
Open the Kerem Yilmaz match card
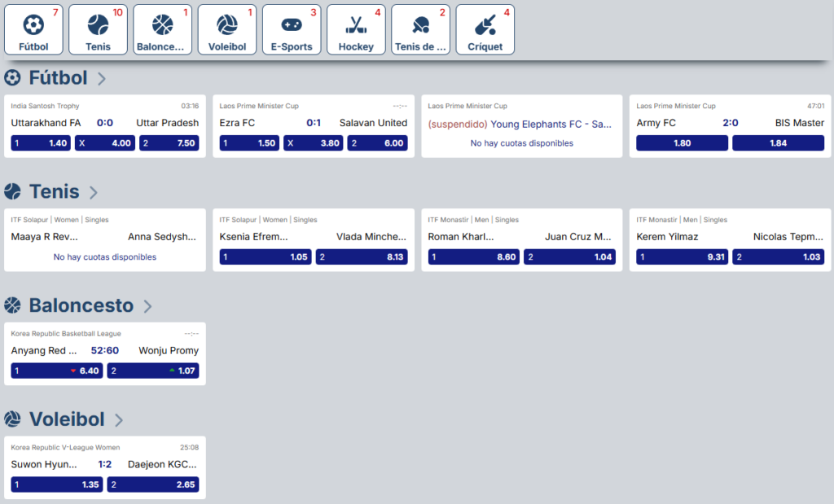point(730,228)
